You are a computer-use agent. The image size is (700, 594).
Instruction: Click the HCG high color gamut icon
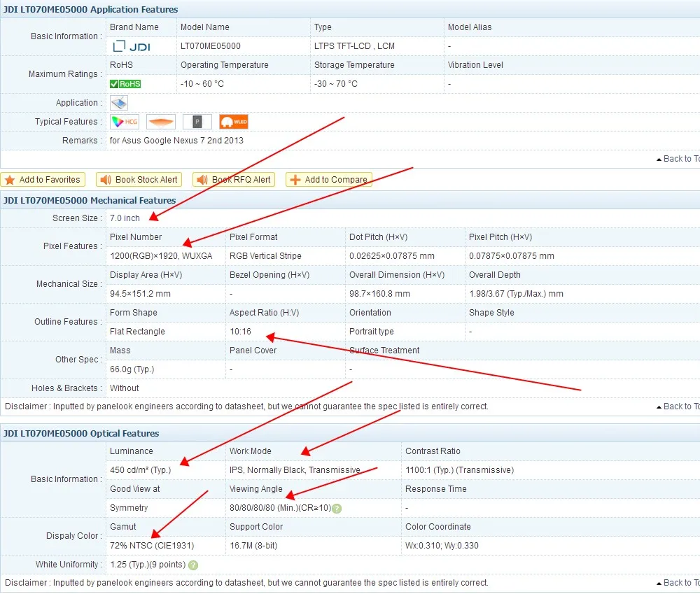click(x=125, y=122)
